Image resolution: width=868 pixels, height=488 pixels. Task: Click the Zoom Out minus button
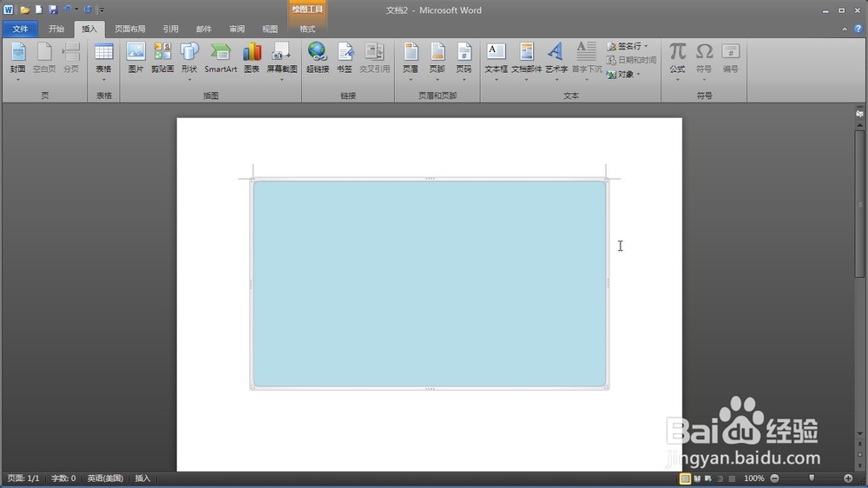click(x=774, y=478)
